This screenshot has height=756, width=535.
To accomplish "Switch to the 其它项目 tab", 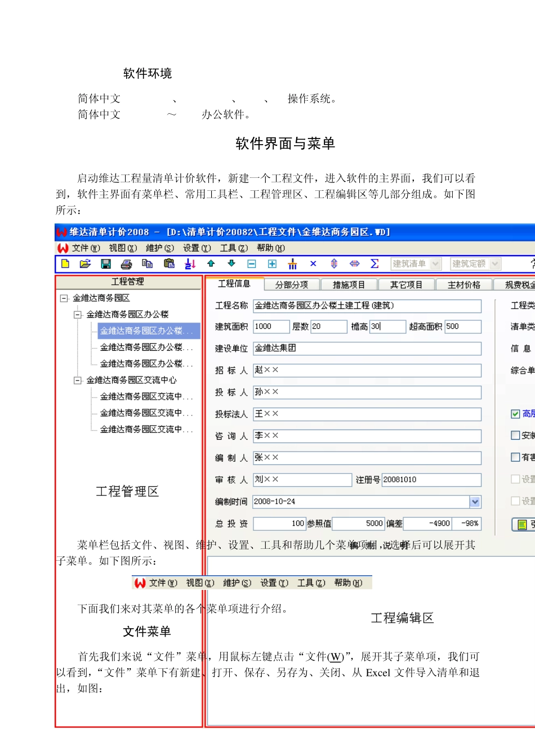I will (x=407, y=285).
